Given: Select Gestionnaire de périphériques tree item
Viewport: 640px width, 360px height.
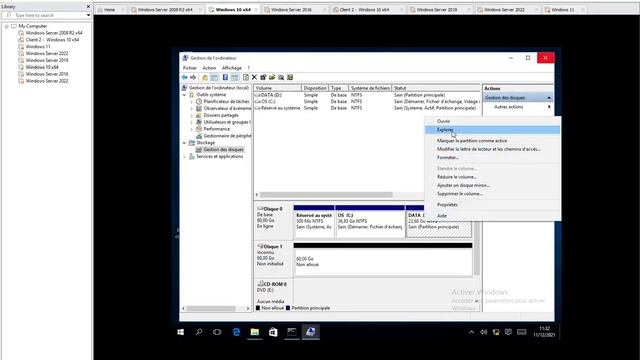Looking at the screenshot, I should 224,136.
